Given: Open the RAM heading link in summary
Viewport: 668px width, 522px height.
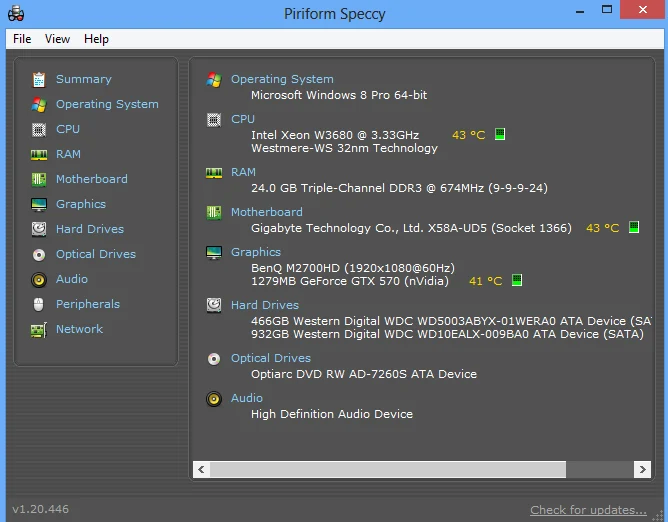Looking at the screenshot, I should [x=243, y=172].
